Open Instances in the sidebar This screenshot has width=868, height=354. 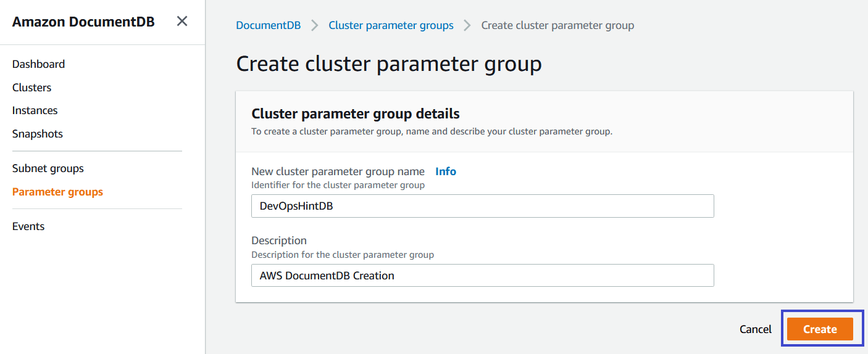[35, 110]
